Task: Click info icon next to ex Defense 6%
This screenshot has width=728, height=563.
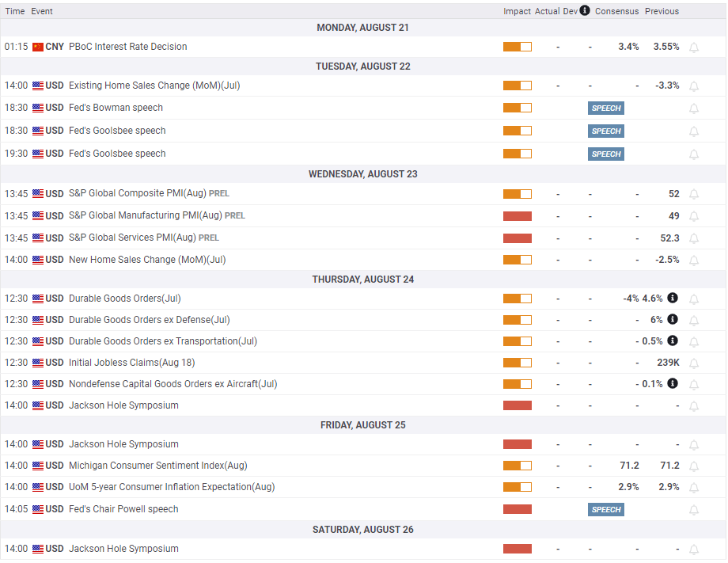Action: (x=673, y=319)
